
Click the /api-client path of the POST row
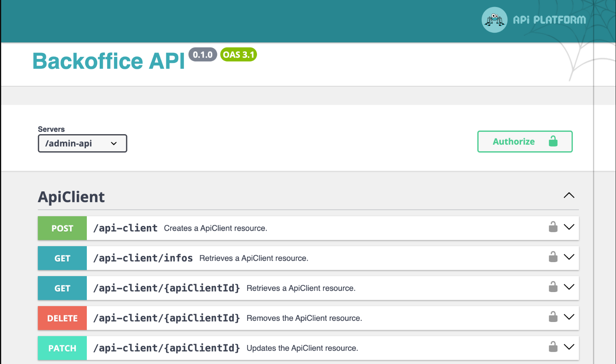(x=125, y=228)
